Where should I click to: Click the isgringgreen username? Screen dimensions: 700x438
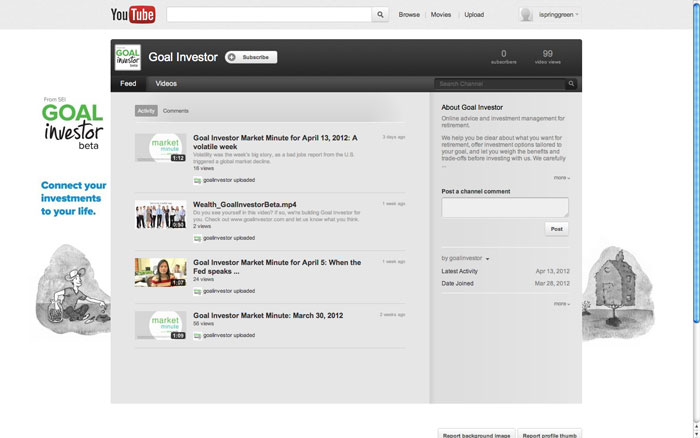click(x=556, y=15)
